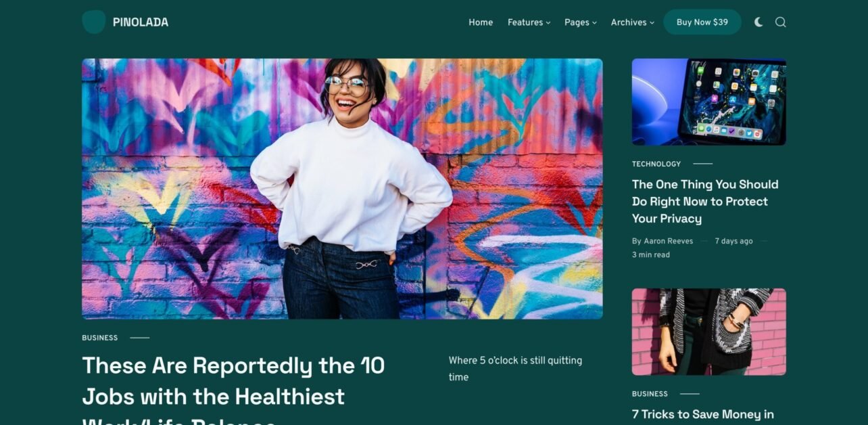Select BUSINESS category in sidebar
Screen dimensions: 868x425
pos(650,394)
